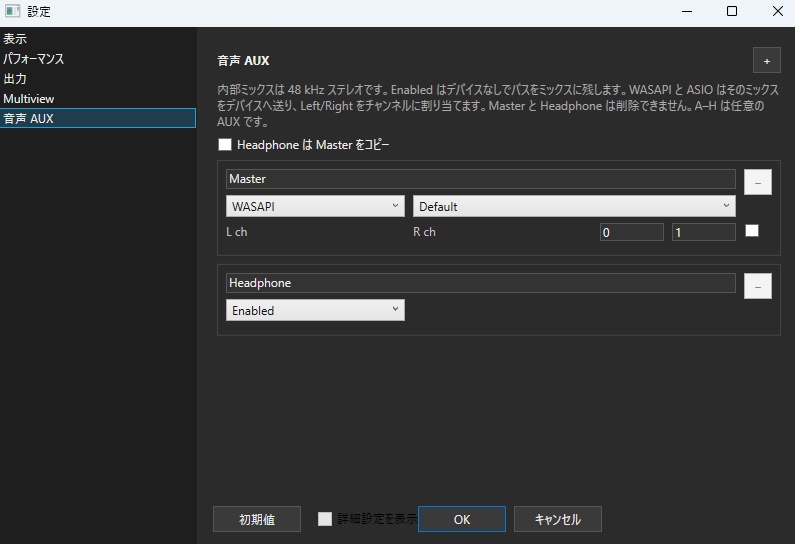The height and width of the screenshot is (544, 795).
Task: Click the L ch value field showing 0
Action: 631,232
